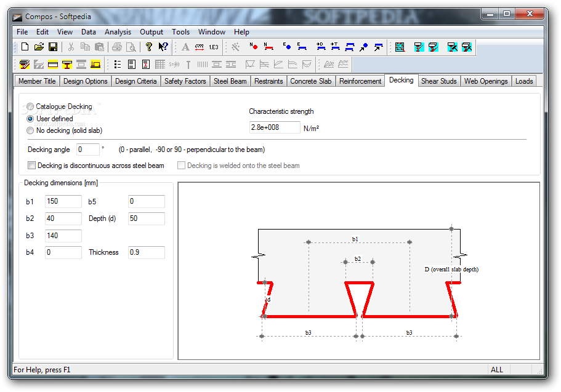Save file with the floppy disk icon
561x392 pixels.
[53, 47]
